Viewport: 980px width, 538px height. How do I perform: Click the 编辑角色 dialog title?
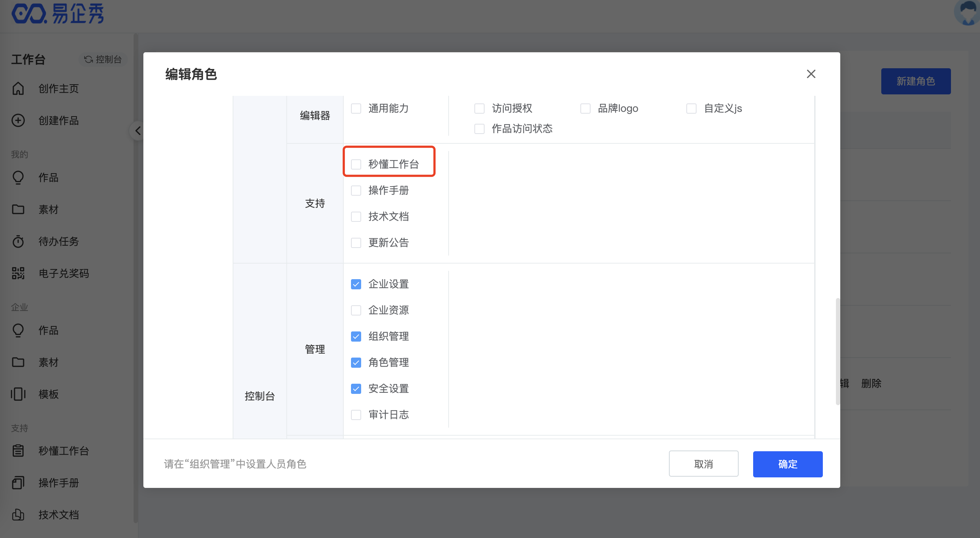pos(191,74)
